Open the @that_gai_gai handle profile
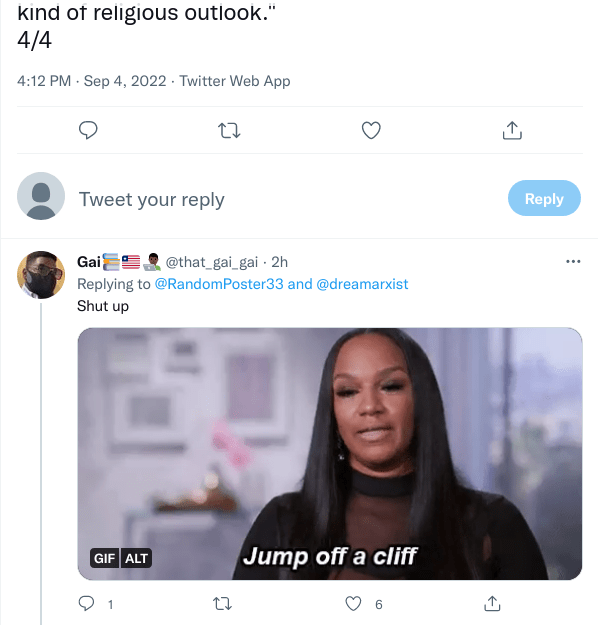Screen dimensions: 598x625 click(212, 262)
